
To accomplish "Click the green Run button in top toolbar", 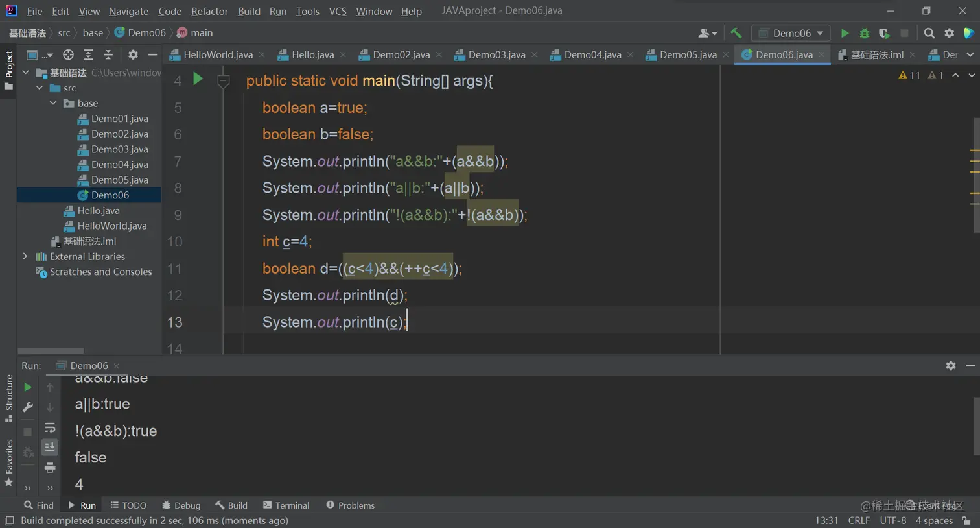I will 845,33.
